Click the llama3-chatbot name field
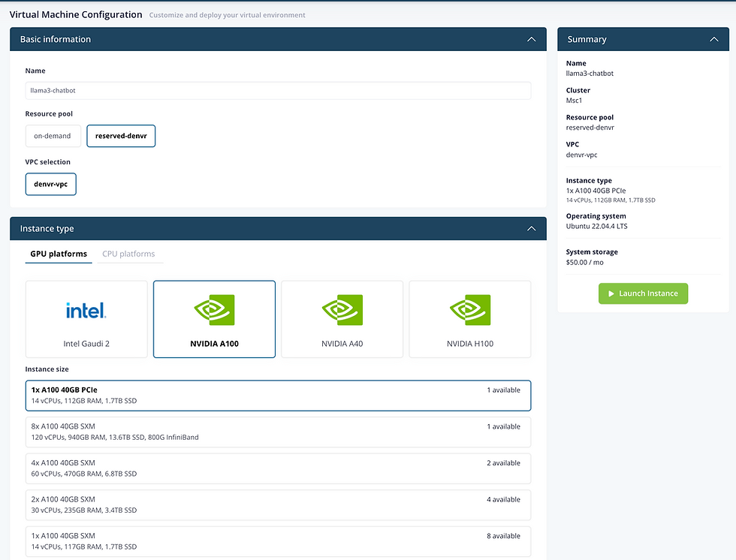 [x=278, y=90]
